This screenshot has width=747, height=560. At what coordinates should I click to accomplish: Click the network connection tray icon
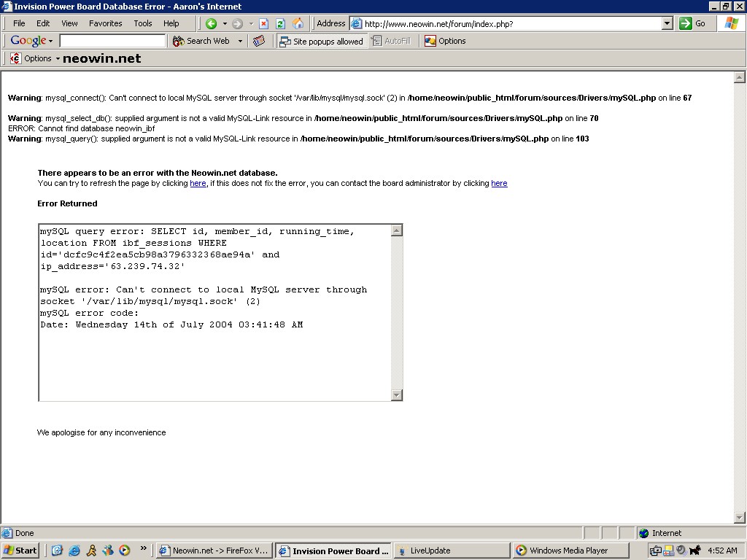tap(656, 551)
